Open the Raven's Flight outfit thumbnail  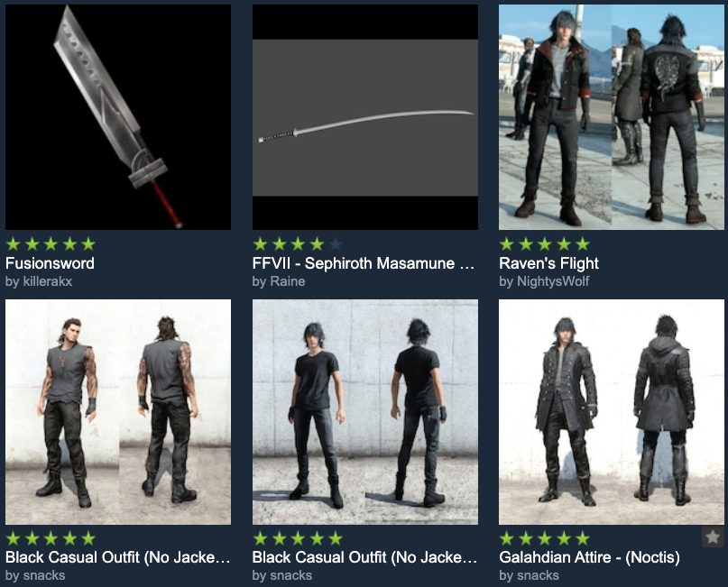pyautogui.click(x=612, y=117)
